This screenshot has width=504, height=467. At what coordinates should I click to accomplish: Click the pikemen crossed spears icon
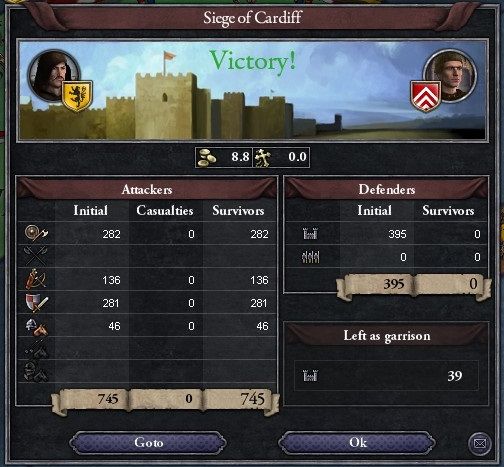tap(36, 256)
